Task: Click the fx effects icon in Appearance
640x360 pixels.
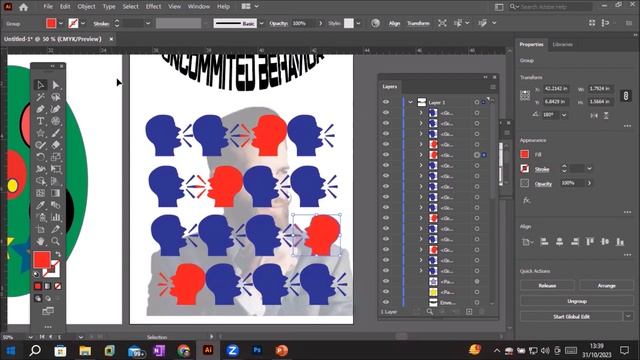Action: (x=527, y=200)
